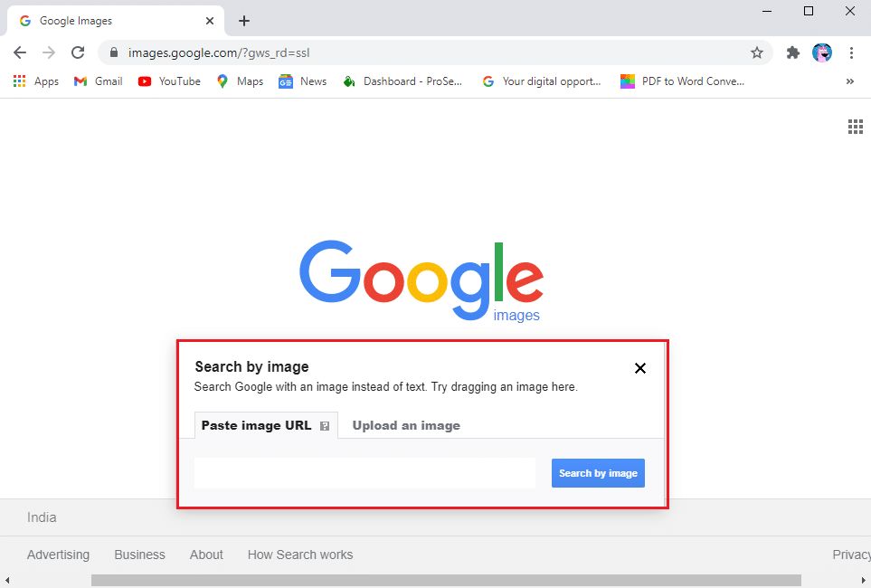The height and width of the screenshot is (588, 871).
Task: Select the Paste image URL tab
Action: tap(259, 425)
